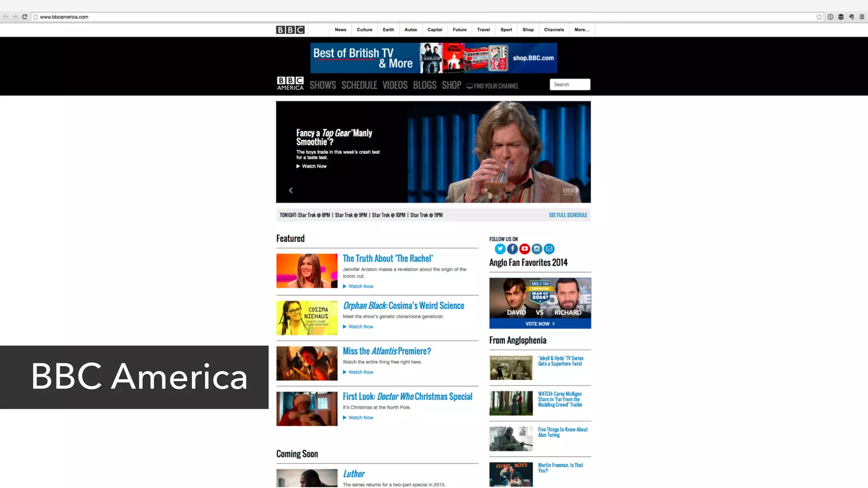868x488 pixels.
Task: Click the shop.BBC.com banner ad
Action: [x=434, y=58]
